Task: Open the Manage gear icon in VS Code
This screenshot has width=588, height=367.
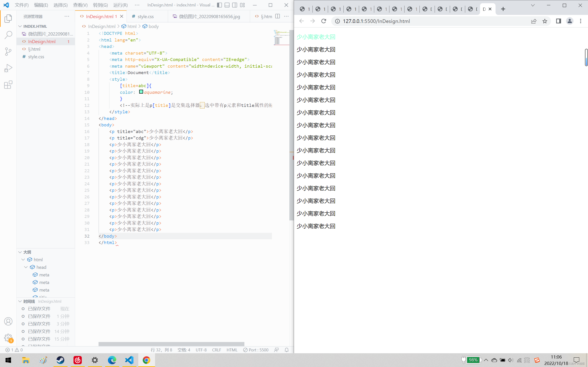Action: [8, 337]
